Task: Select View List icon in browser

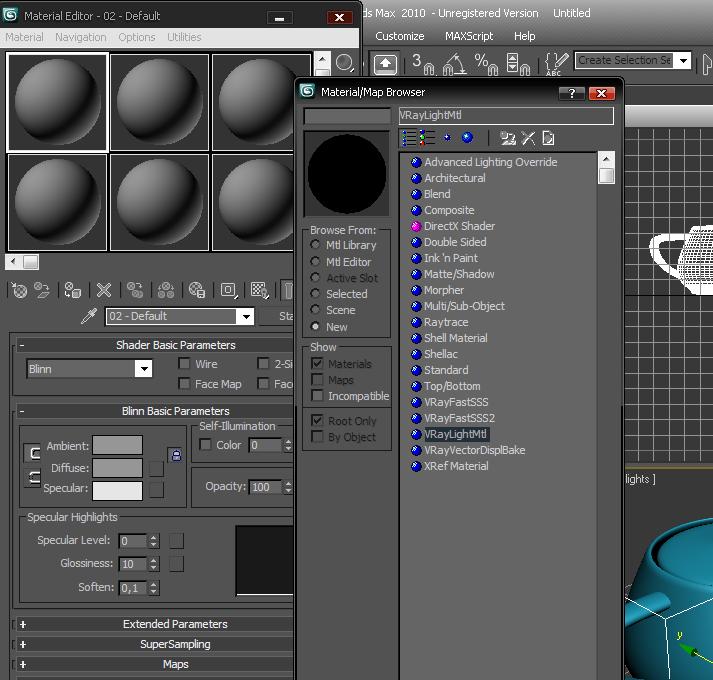Action: click(409, 138)
